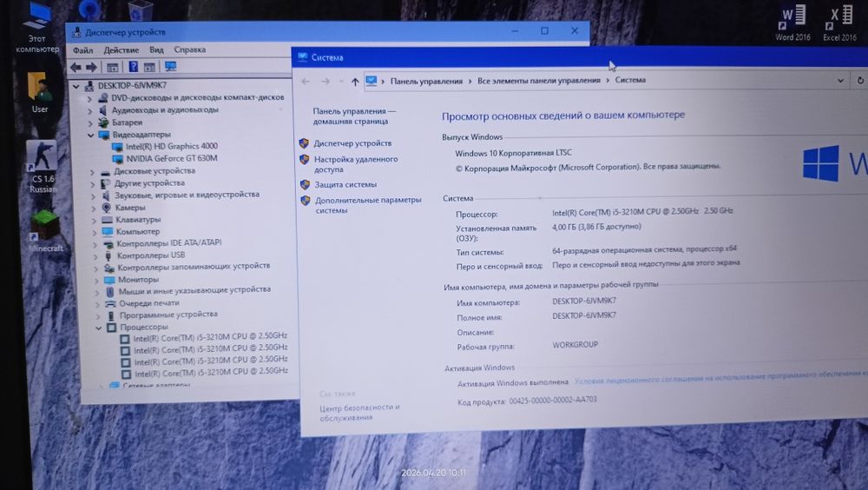Select NVIDIA GeForce GT 630M adapter
Screen dimensions: 868x490
coord(172,158)
